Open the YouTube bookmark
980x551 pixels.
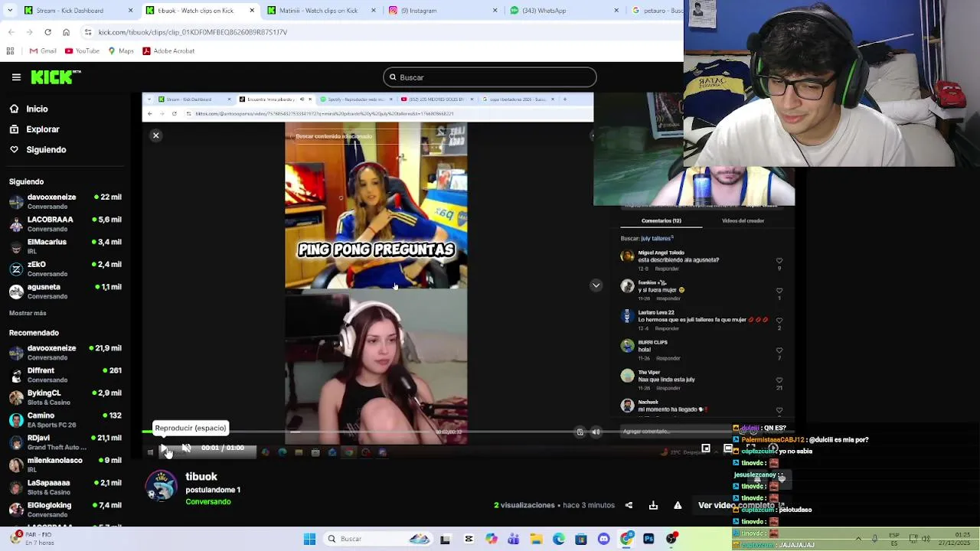82,51
